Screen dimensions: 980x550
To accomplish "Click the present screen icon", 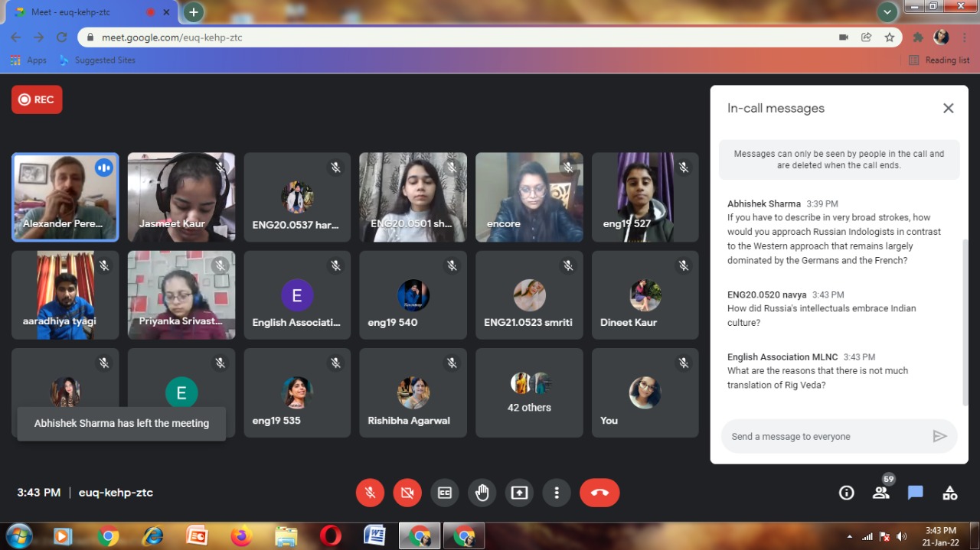I will [x=519, y=493].
